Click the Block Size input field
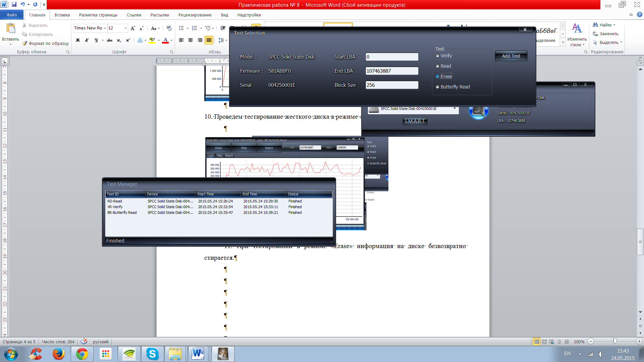Image resolution: width=644 pixels, height=362 pixels. [x=392, y=85]
